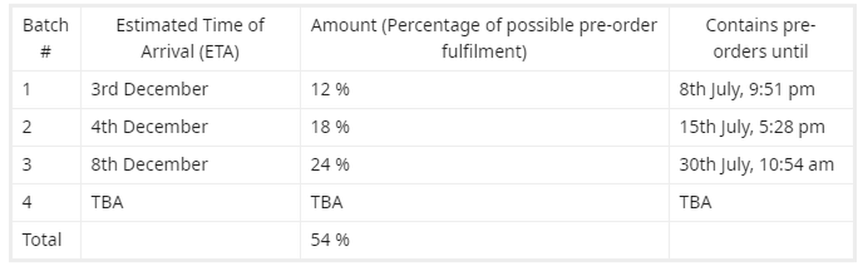The height and width of the screenshot is (266, 868).
Task: Select the Estimated Time of Arrival header
Action: 190,38
